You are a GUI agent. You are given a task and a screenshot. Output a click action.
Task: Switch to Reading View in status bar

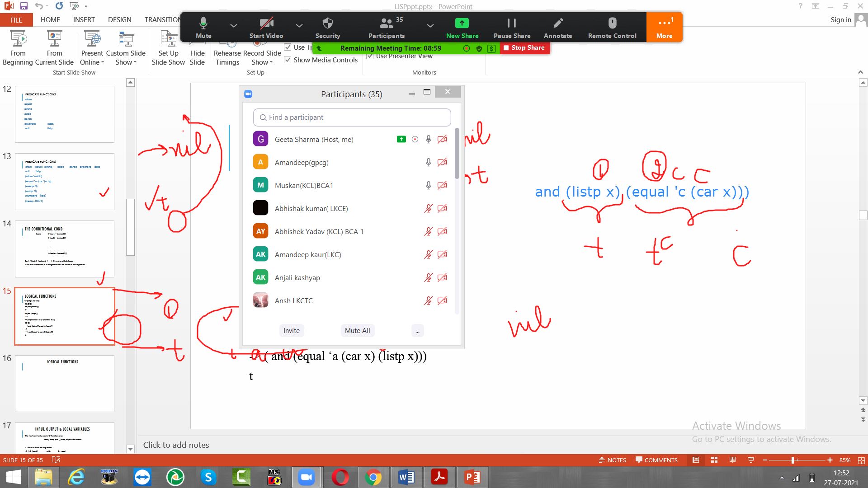click(x=732, y=460)
